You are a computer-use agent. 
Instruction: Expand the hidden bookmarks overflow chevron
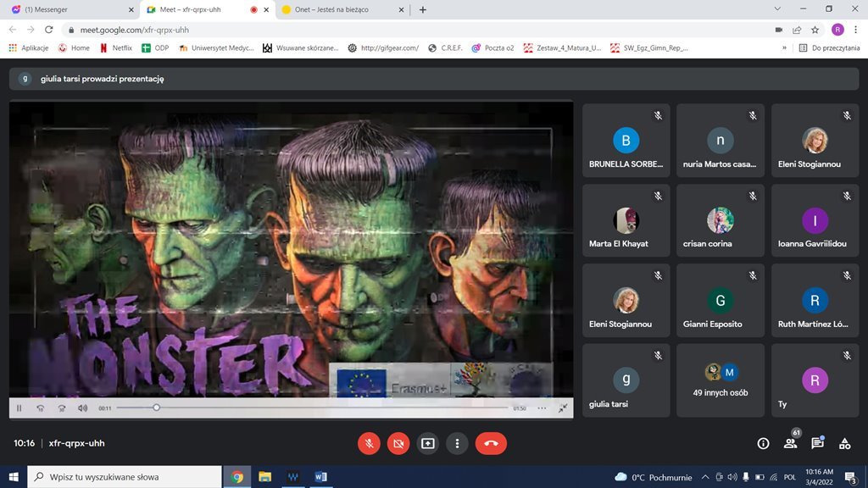coord(784,48)
